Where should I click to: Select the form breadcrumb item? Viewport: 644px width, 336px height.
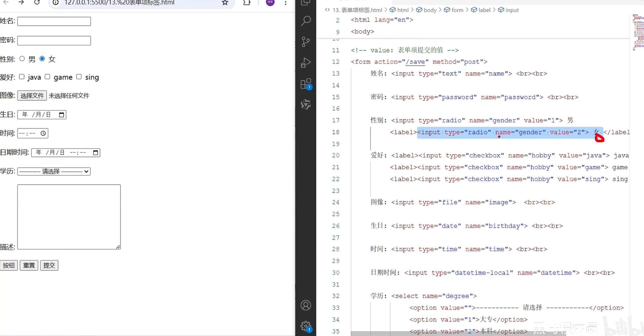point(457,10)
